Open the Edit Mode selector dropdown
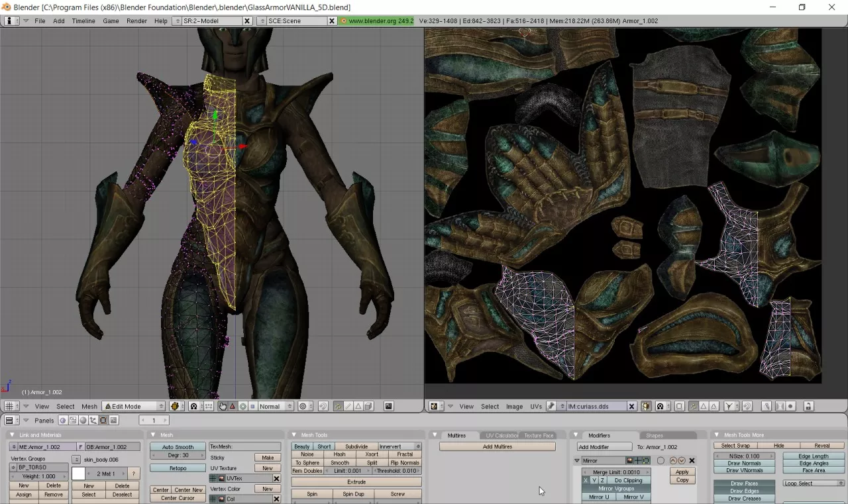Screen dimensions: 848x504 coord(134,406)
